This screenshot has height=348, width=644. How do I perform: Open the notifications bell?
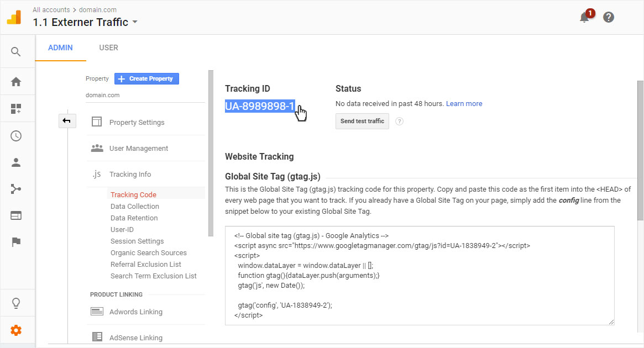point(584,17)
